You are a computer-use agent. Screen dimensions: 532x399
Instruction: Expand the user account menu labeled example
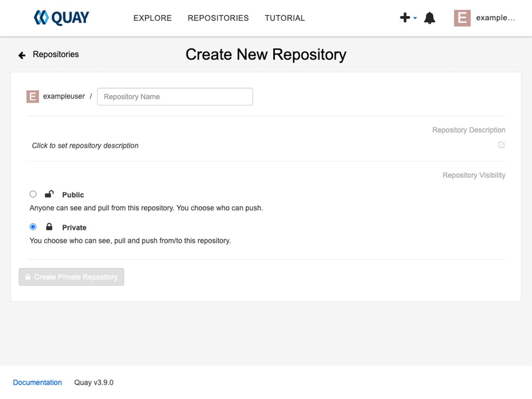coord(495,18)
